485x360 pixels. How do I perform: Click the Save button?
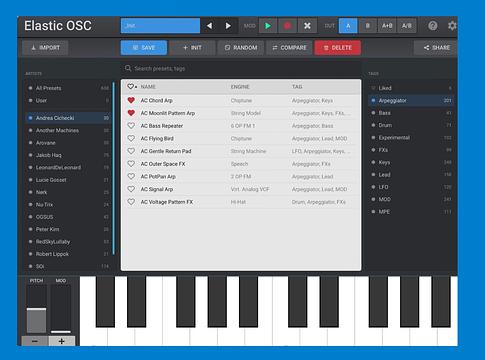click(x=144, y=48)
